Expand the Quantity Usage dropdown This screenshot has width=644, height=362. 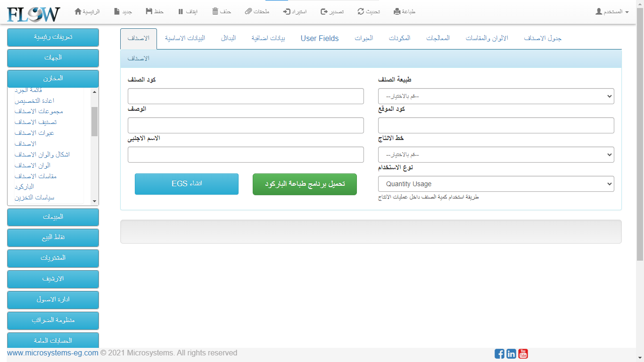click(x=496, y=184)
